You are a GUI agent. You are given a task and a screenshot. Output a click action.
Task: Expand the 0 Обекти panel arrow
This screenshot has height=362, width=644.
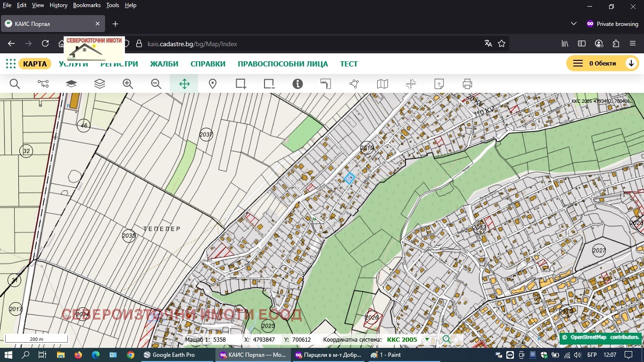[x=631, y=64]
